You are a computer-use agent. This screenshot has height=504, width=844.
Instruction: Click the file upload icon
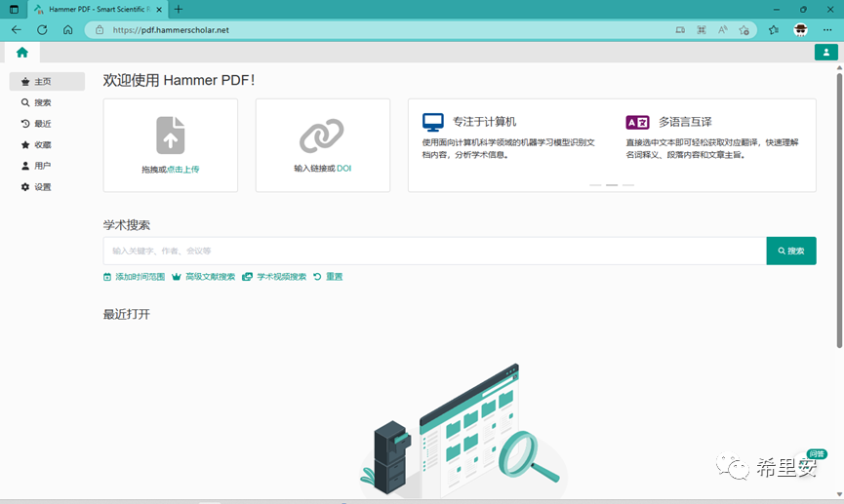click(x=171, y=136)
